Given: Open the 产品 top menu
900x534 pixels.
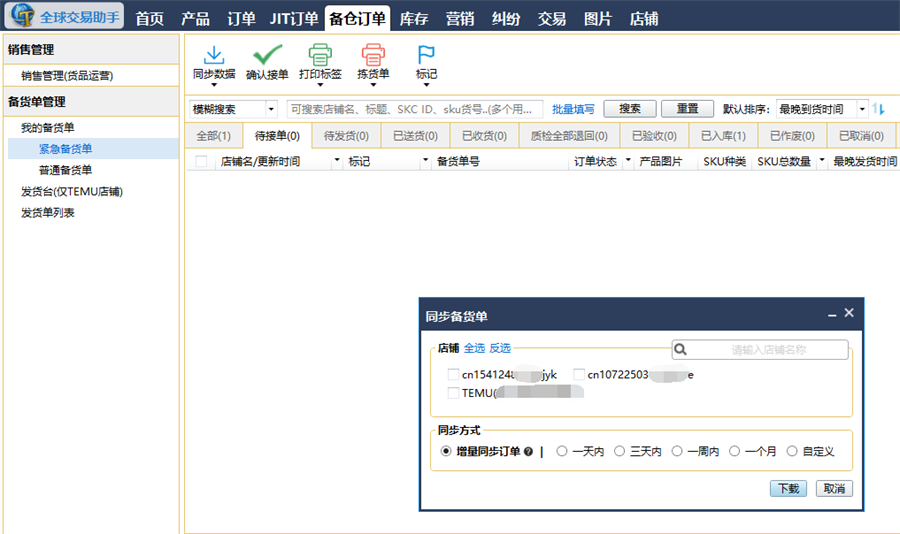Looking at the screenshot, I should [x=196, y=19].
